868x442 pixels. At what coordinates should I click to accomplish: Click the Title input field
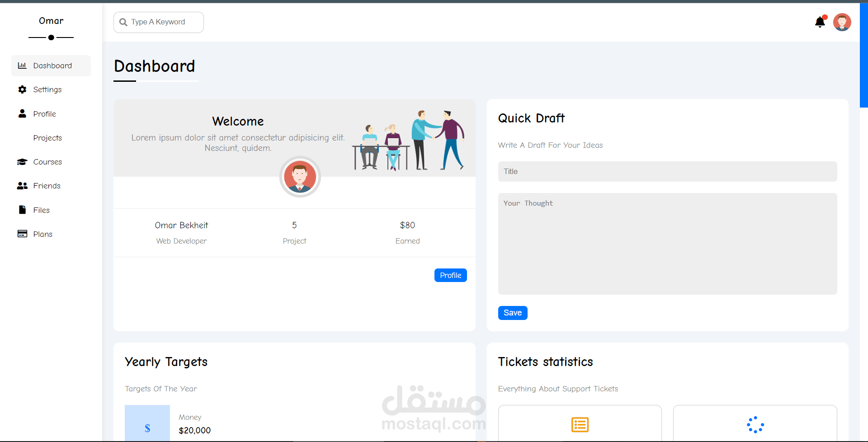click(667, 171)
